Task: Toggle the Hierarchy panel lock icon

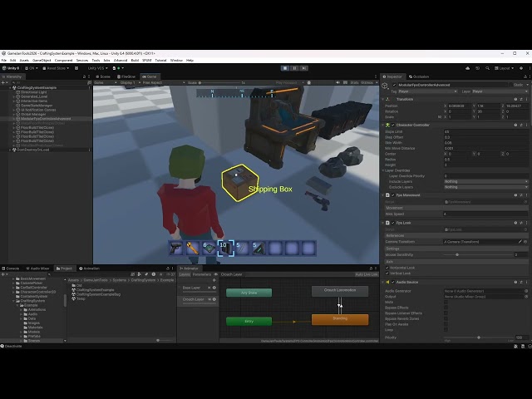Action: (85, 76)
